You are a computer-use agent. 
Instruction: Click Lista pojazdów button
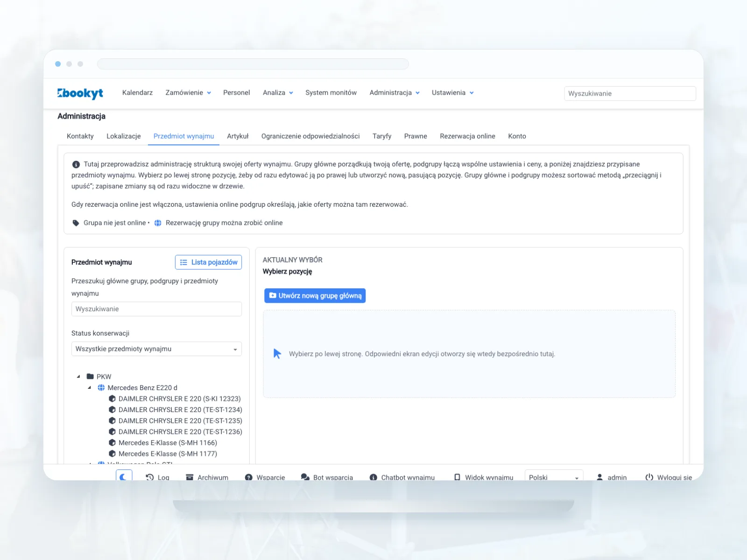point(208,262)
